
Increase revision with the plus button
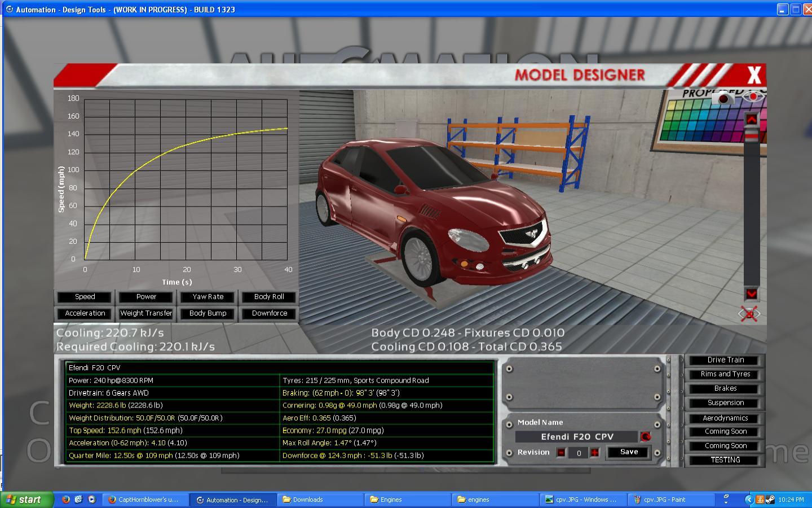[x=594, y=453]
